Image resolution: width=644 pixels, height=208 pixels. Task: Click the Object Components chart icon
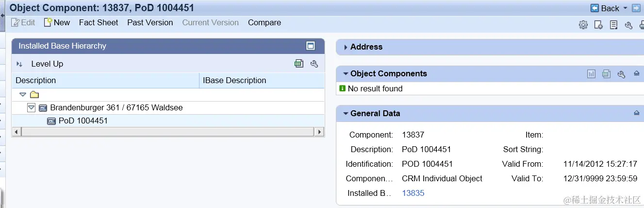click(x=591, y=74)
